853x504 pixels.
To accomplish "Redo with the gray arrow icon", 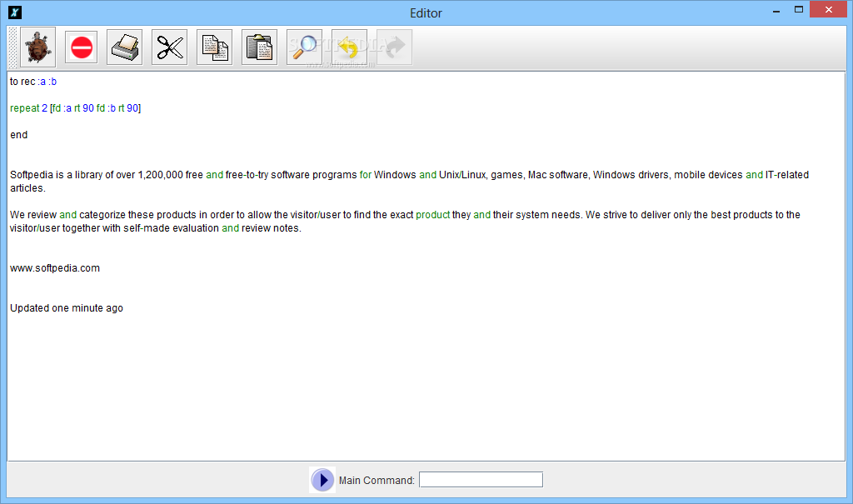I will point(394,47).
